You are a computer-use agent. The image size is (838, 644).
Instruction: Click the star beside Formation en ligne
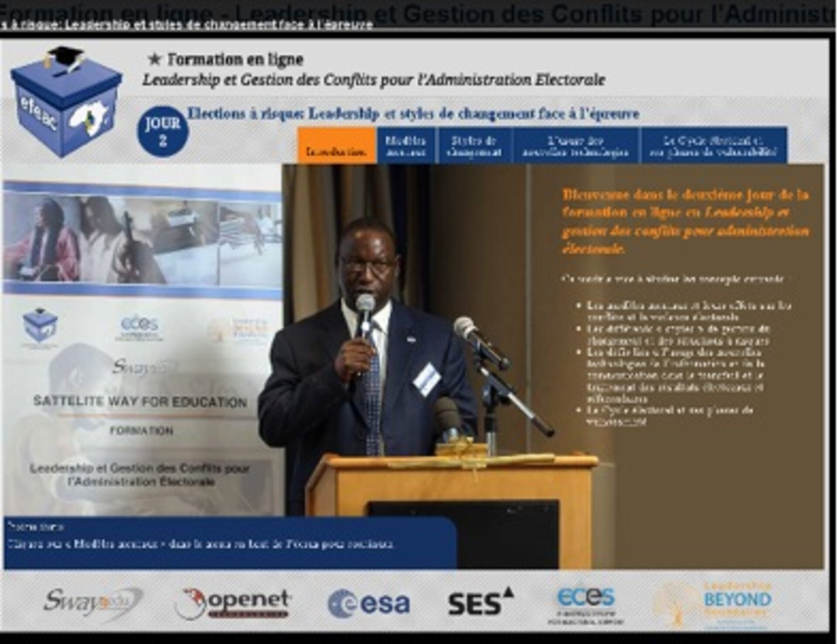pyautogui.click(x=154, y=59)
